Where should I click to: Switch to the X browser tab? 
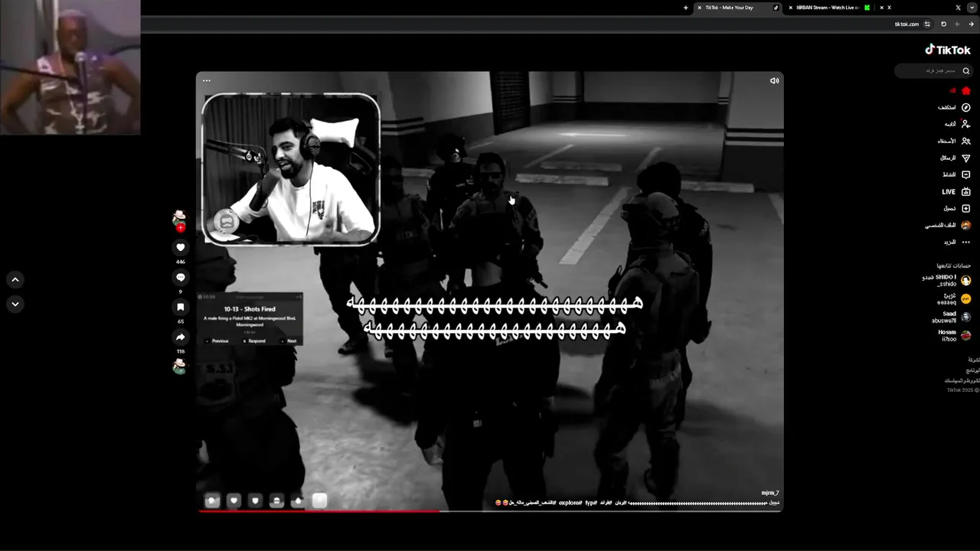click(x=924, y=8)
